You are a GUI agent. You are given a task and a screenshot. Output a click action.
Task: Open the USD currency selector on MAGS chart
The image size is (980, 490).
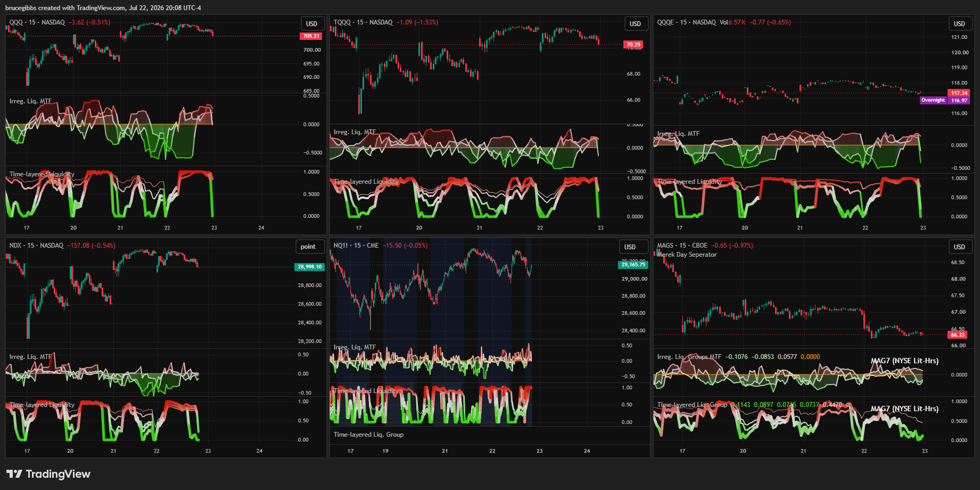959,247
